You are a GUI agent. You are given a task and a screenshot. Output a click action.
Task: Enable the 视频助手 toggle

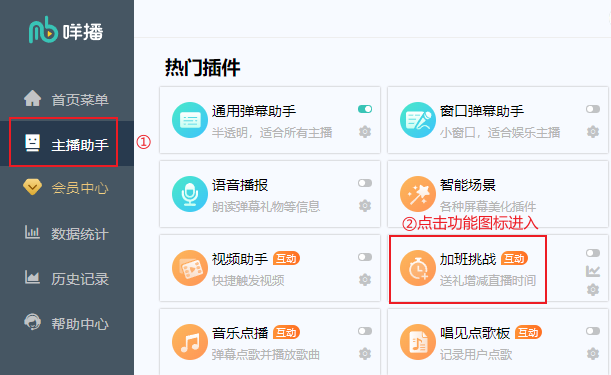tap(365, 257)
